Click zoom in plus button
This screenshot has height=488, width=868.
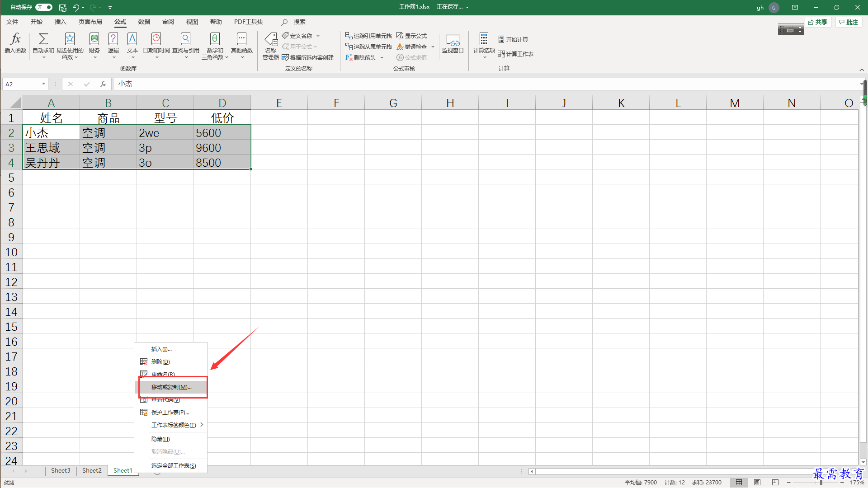(x=842, y=483)
